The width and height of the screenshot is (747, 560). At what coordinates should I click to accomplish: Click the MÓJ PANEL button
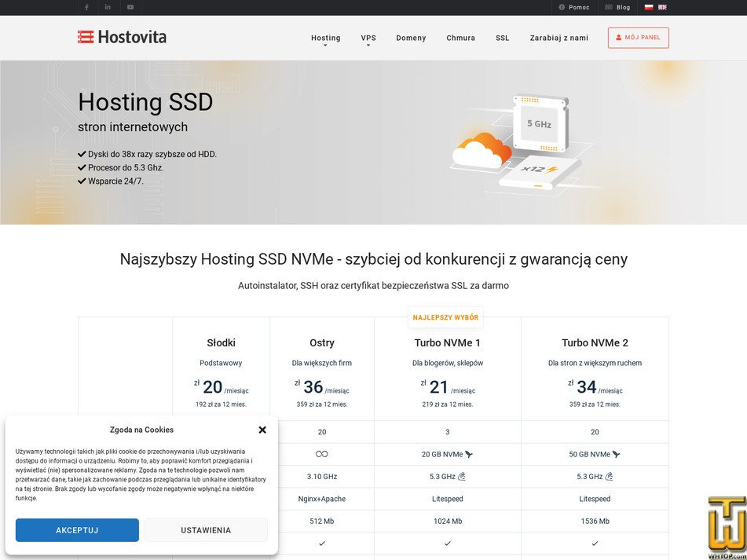click(639, 38)
